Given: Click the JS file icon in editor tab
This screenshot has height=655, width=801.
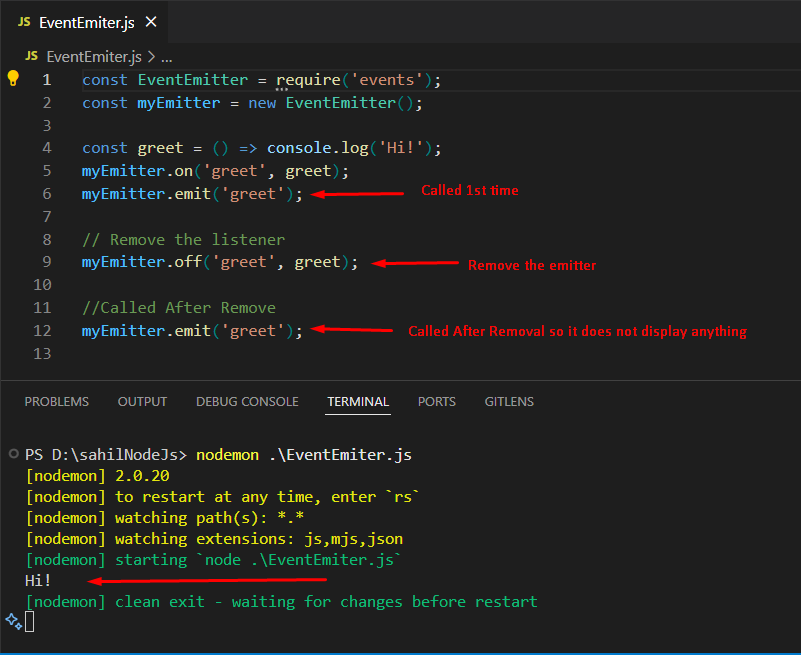Looking at the screenshot, I should [24, 23].
